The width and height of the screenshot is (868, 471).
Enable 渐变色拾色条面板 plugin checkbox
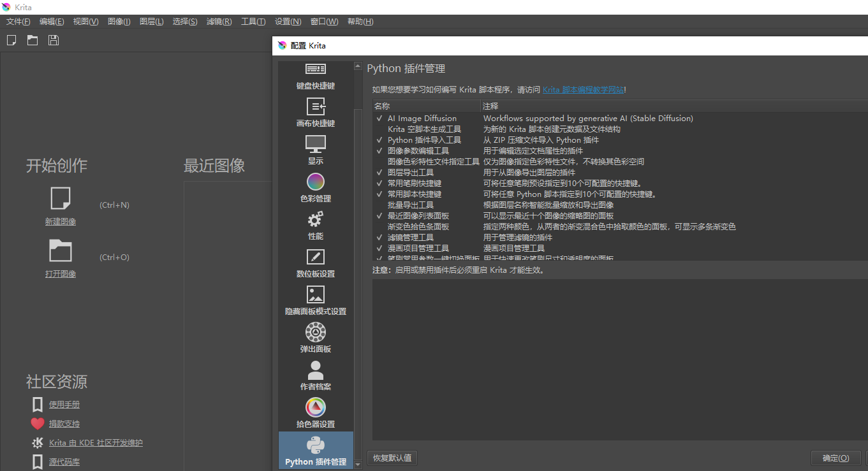pos(379,227)
